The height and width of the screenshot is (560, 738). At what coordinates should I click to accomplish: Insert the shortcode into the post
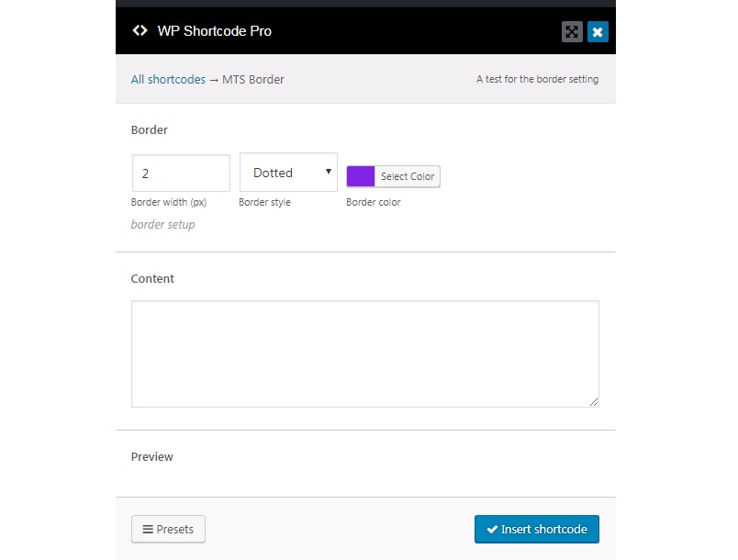point(536,530)
